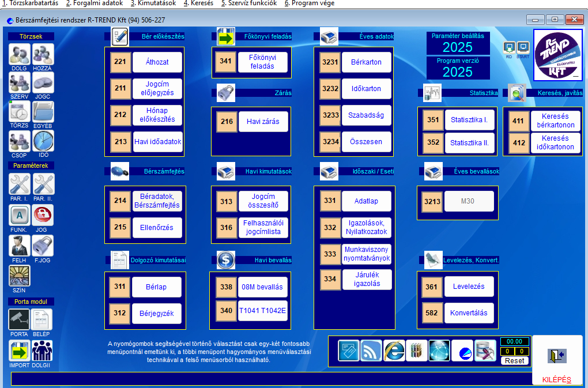Image resolution: width=588 pixels, height=388 pixels.
Task: Open the DOLG employee records icon
Action: (19, 54)
